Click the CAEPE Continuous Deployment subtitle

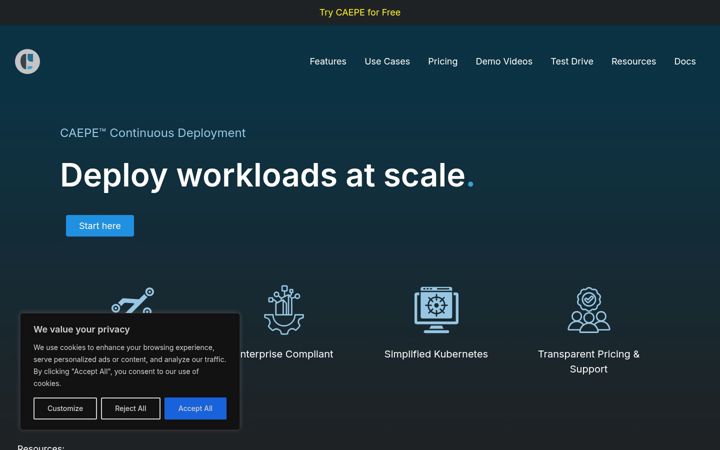152,133
